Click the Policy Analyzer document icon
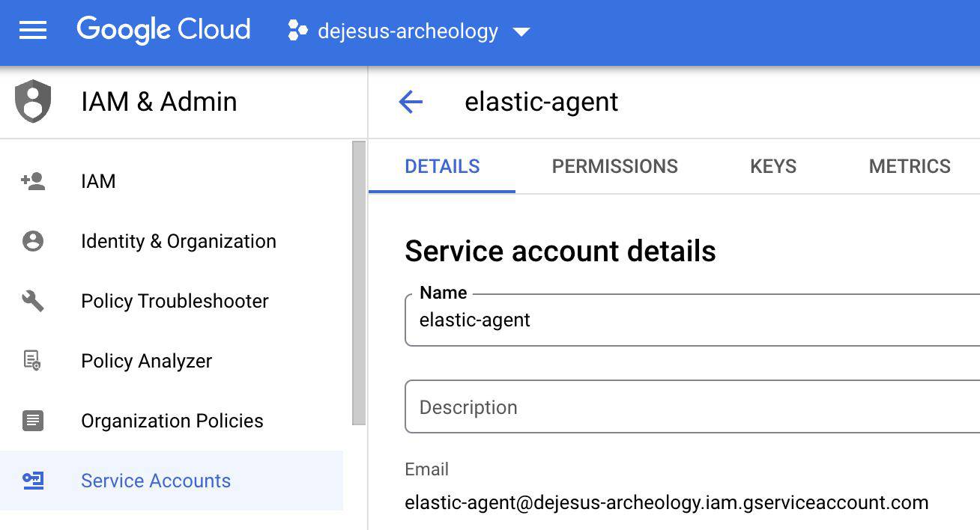 tap(33, 361)
